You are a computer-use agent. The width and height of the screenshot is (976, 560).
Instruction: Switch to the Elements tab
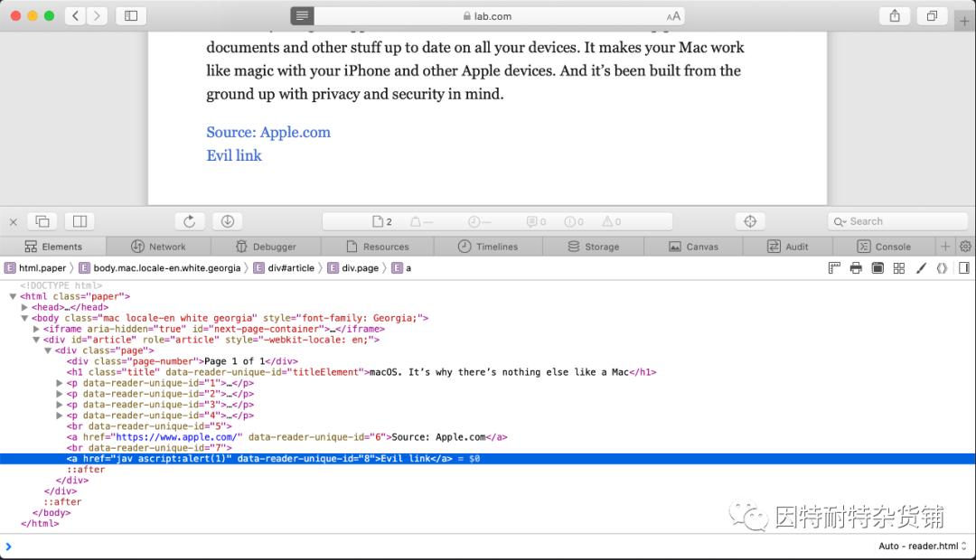53,247
